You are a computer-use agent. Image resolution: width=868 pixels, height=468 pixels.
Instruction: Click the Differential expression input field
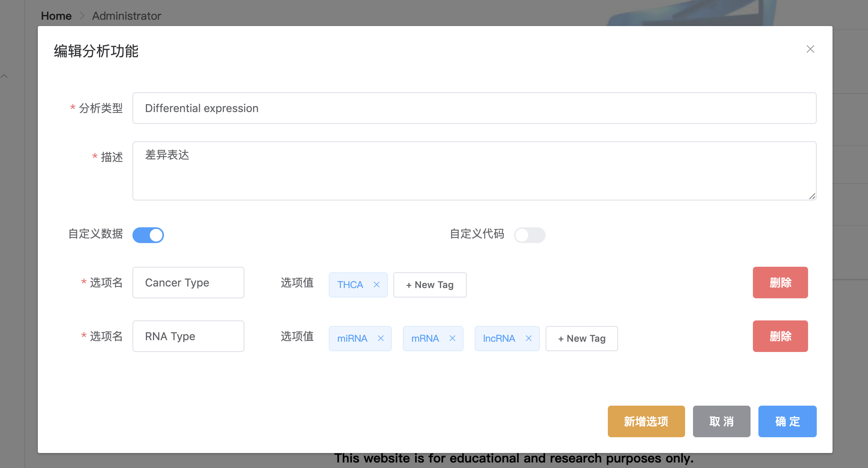(474, 108)
